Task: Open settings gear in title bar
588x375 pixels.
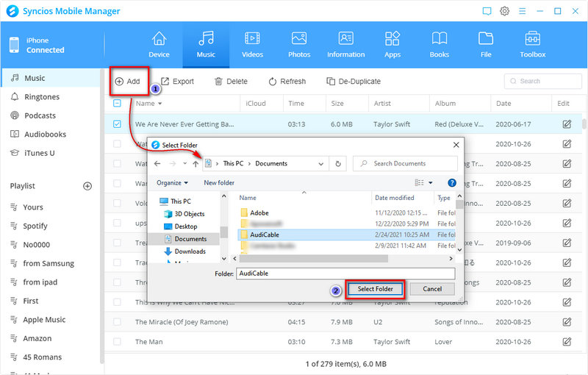Action: (x=504, y=11)
